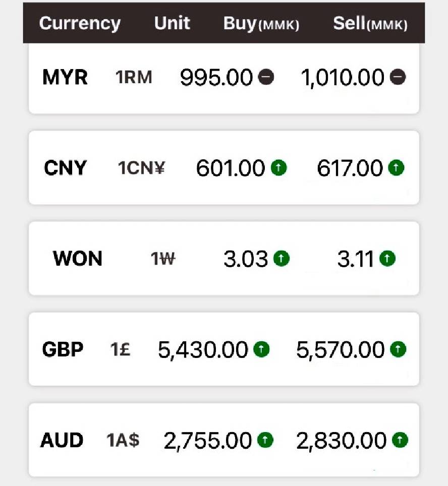Click the MYR sell rate unchanged icon
Screen dimensions: 448x486
click(x=398, y=77)
